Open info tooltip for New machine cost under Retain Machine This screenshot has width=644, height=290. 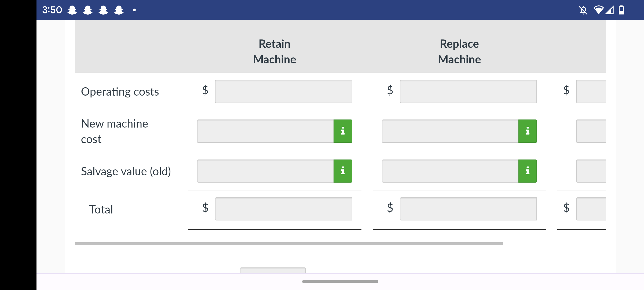[x=343, y=131]
